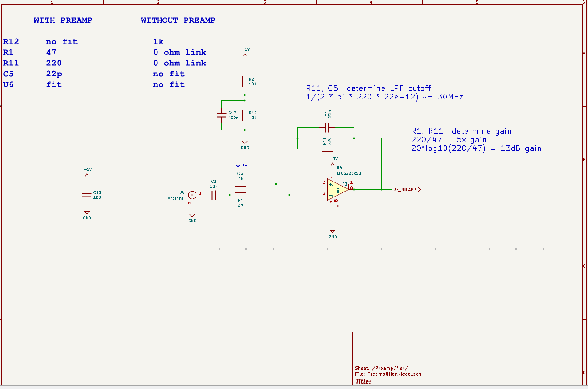Click the R1 47 ohm resistor symbol
Viewport: 588px width, 389px height.
point(240,195)
